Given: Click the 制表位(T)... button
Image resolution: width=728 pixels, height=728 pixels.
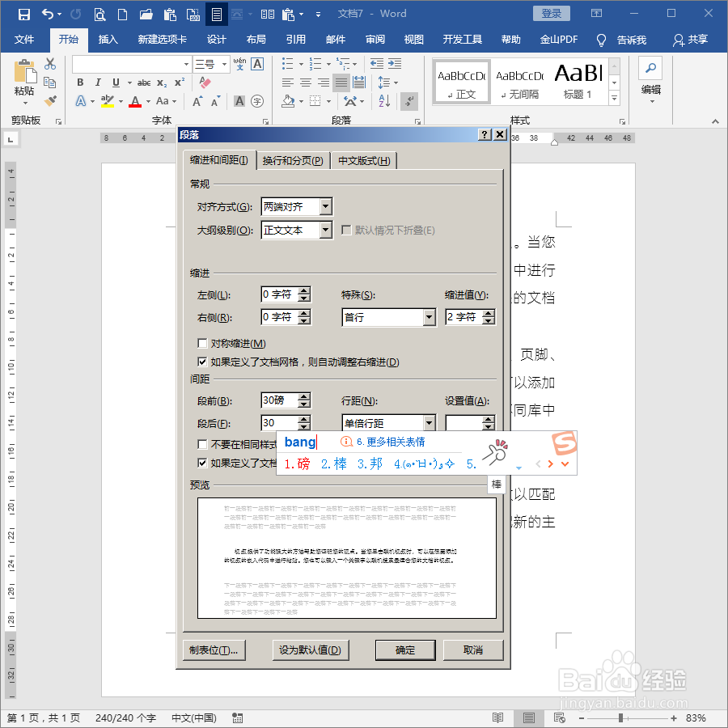Looking at the screenshot, I should click(x=214, y=650).
